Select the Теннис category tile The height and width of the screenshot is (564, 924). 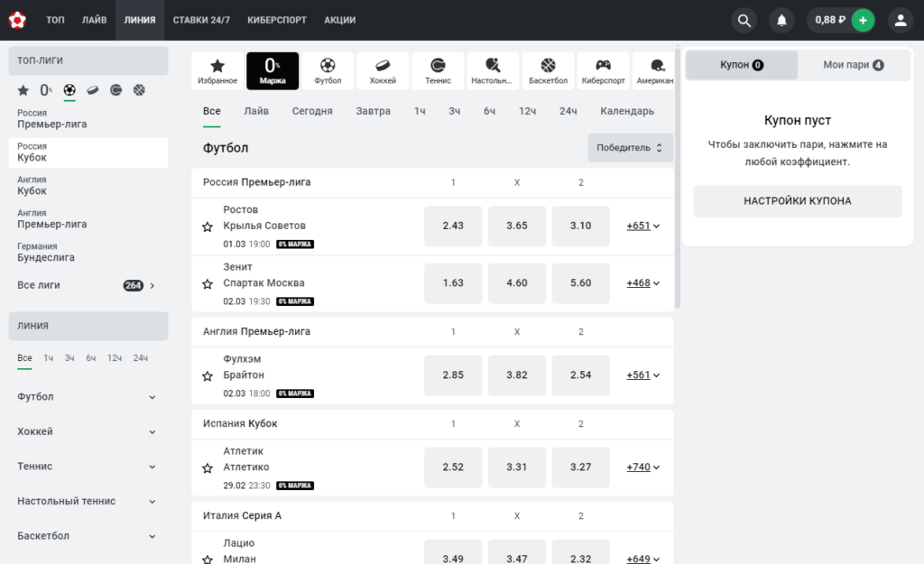438,70
